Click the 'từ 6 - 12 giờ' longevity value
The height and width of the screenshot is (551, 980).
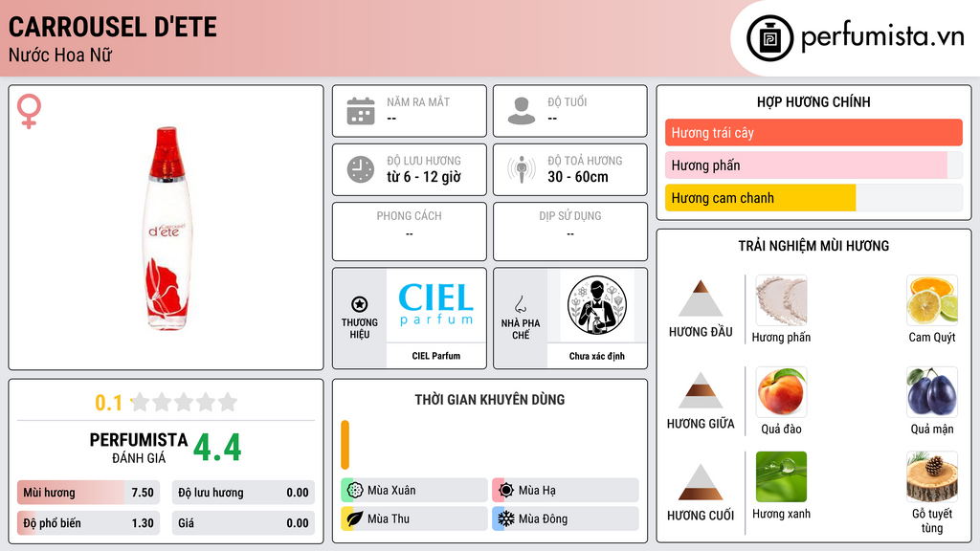coord(424,177)
